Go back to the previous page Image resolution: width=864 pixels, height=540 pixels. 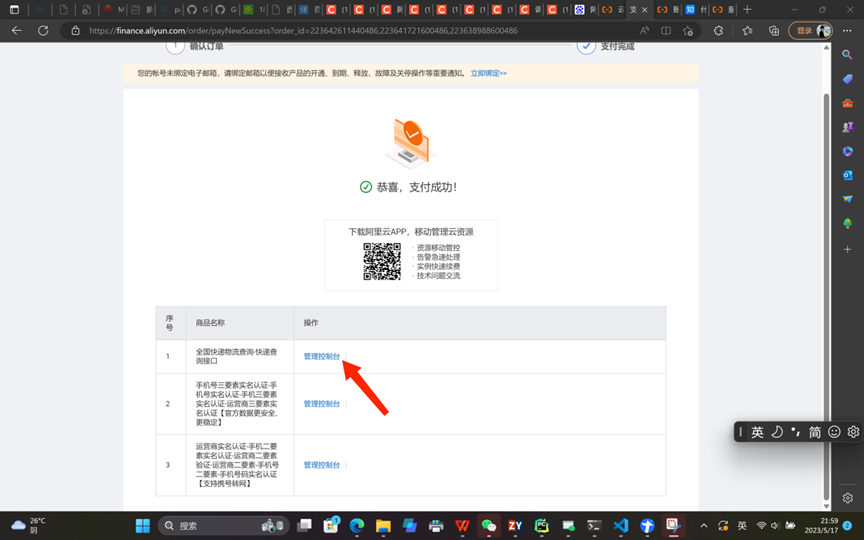pyautogui.click(x=17, y=31)
